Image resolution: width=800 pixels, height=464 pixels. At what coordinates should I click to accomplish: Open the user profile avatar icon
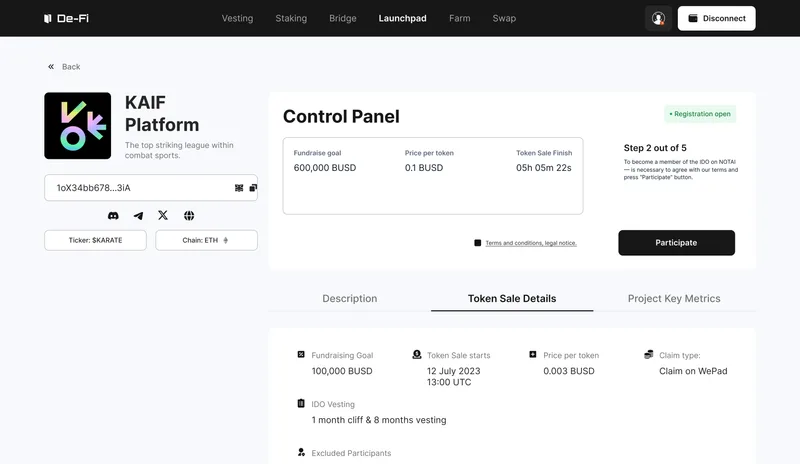(x=658, y=18)
